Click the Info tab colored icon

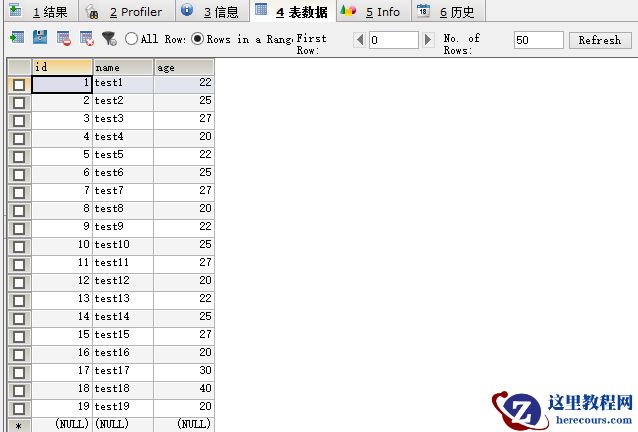(348, 11)
